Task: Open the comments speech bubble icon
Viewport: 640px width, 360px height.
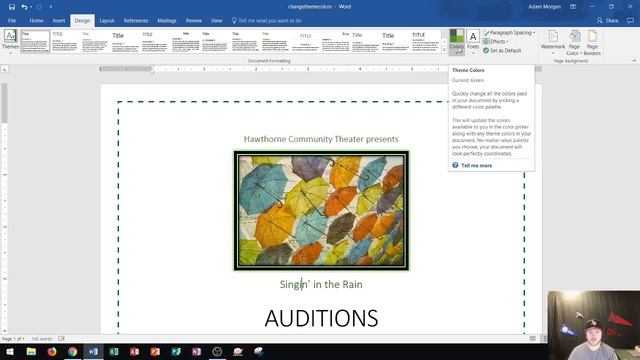Action: coord(631,20)
